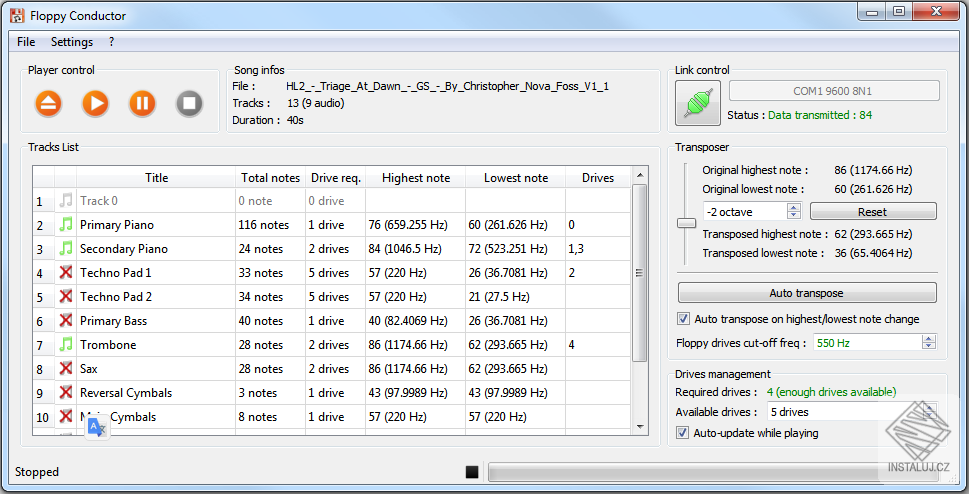Click the orange Eject/open file button
Viewport: 969px width, 494px height.
point(48,103)
